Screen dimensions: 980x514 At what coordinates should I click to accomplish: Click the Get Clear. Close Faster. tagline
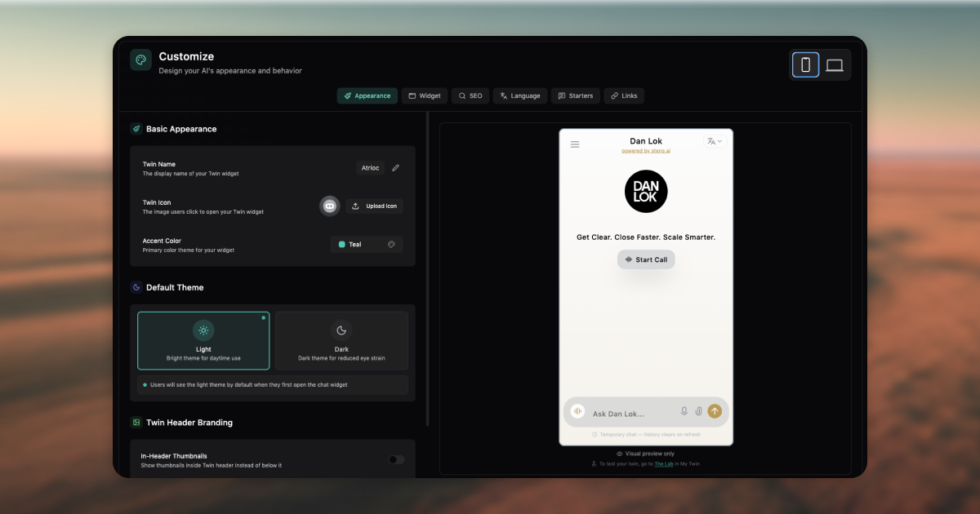[x=646, y=237]
